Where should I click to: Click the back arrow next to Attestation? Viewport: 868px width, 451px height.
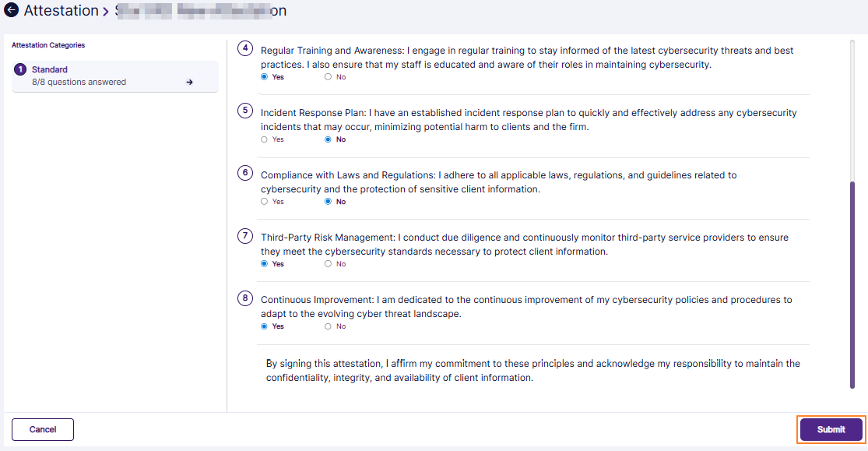(12, 10)
